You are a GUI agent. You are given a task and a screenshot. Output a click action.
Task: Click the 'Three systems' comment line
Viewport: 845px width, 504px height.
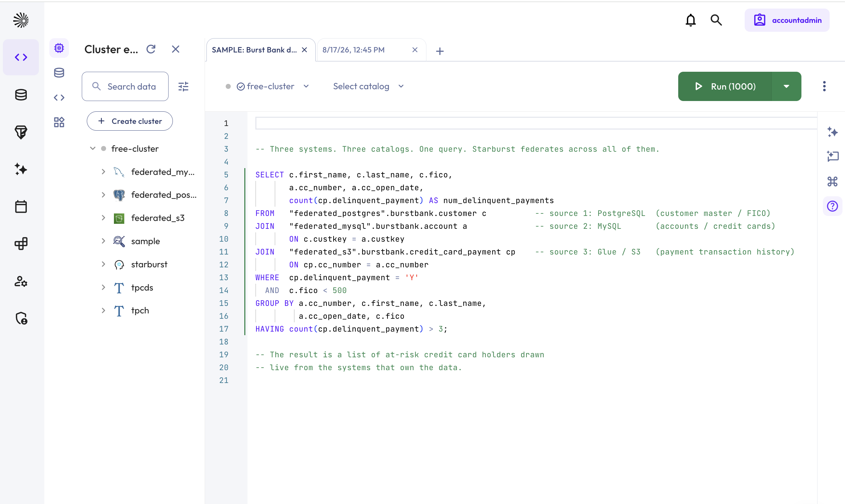(457, 149)
